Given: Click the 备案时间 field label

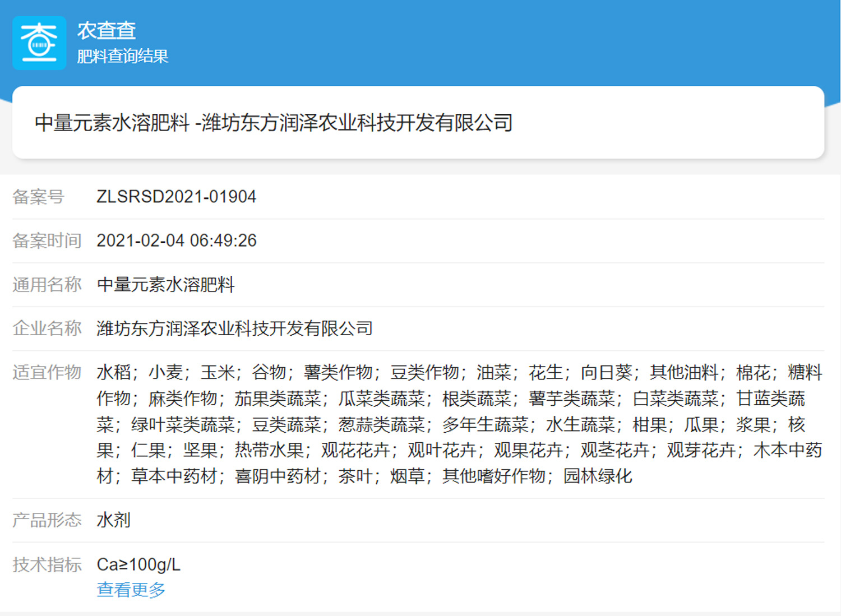Looking at the screenshot, I should tap(47, 240).
